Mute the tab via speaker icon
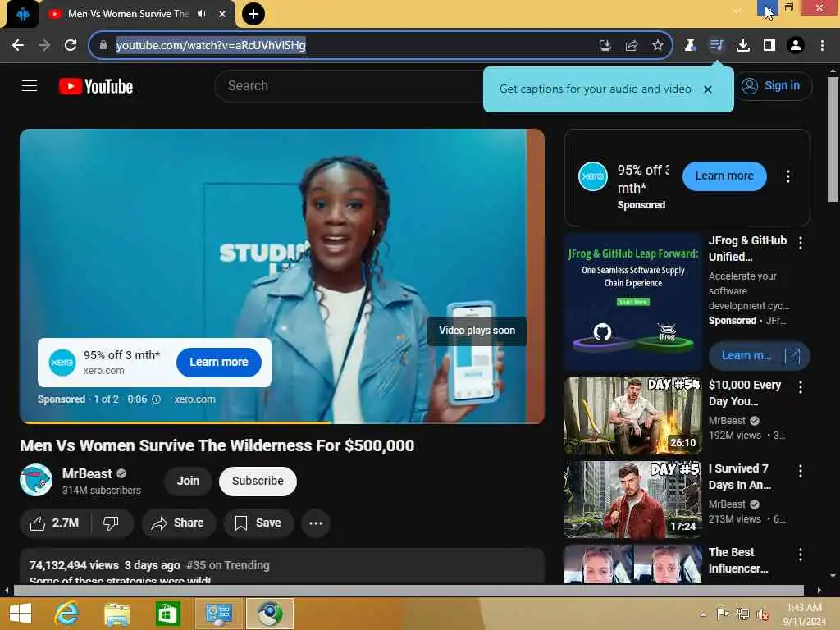Screen dimensions: 840x630 pos(202,13)
